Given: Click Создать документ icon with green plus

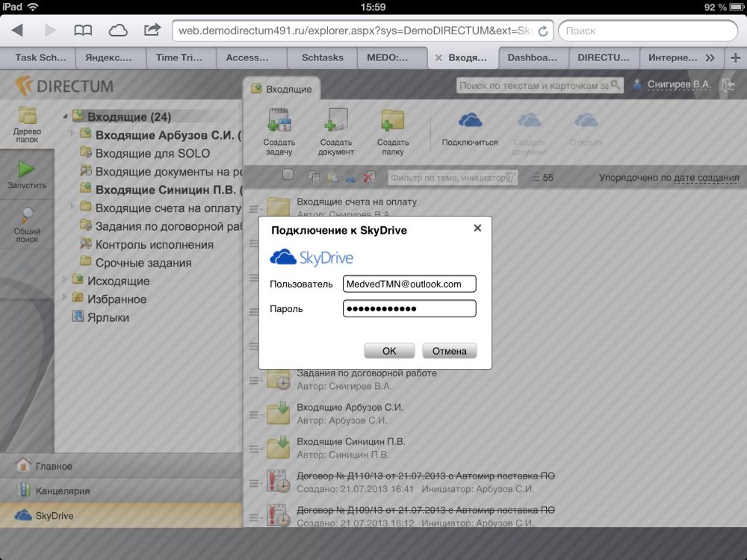Looking at the screenshot, I should point(336,119).
